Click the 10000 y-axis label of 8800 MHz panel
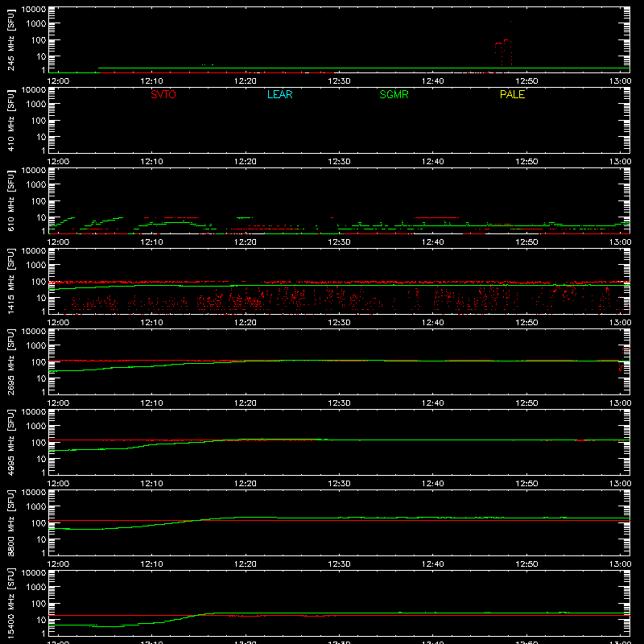Image resolution: width=644 pixels, height=644 pixels. pyautogui.click(x=34, y=493)
